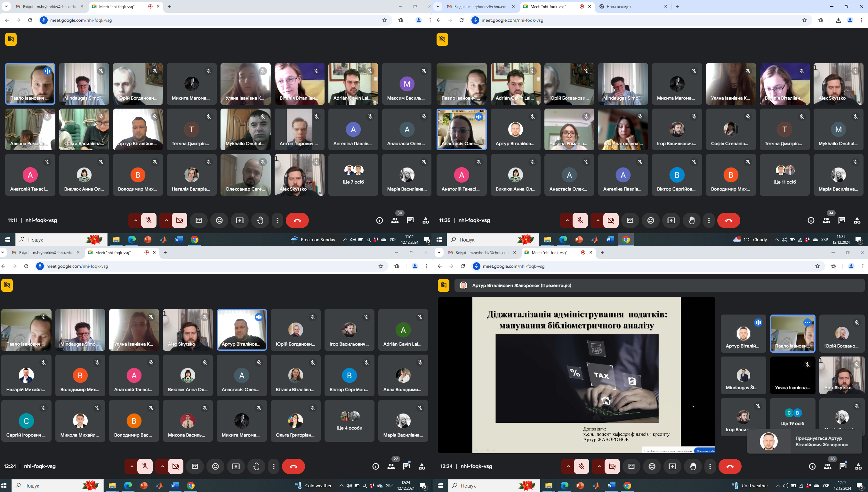Show hidden tray icons beside the 1°C Cloudy widget
Viewport: 868px width, 492px height.
click(776, 240)
